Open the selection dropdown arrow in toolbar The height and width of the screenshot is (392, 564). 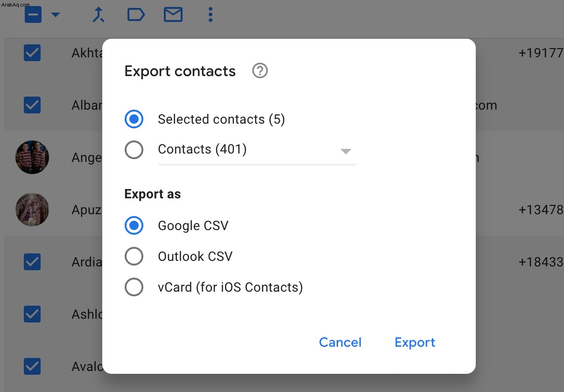click(x=56, y=15)
